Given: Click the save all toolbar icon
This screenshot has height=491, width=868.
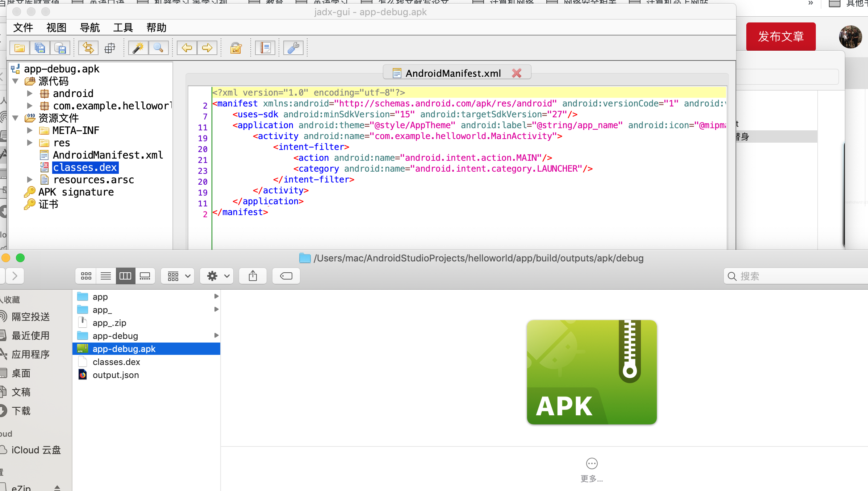Looking at the screenshot, I should [40, 48].
